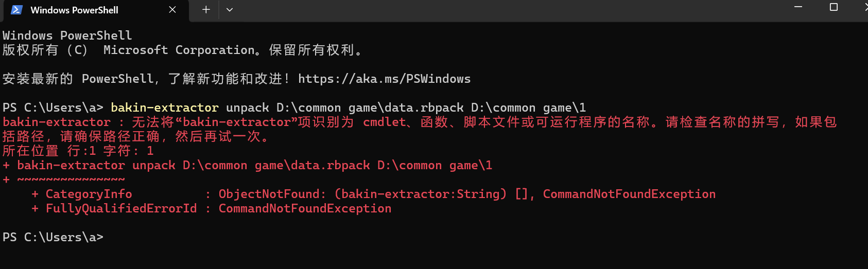Open the https://aka.ms/PSWindows link
Image resolution: width=868 pixels, height=269 pixels.
(x=384, y=79)
